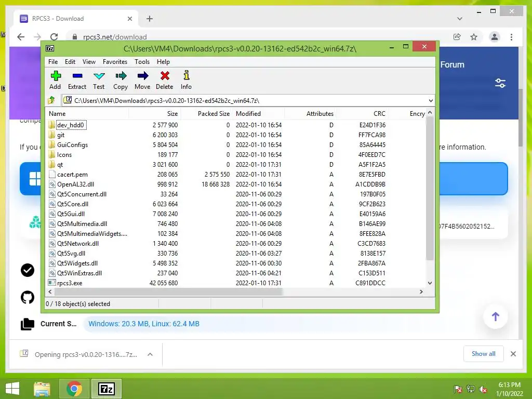This screenshot has height=399, width=532.
Task: Select Qt5Core.dll in file list
Action: tap(73, 204)
